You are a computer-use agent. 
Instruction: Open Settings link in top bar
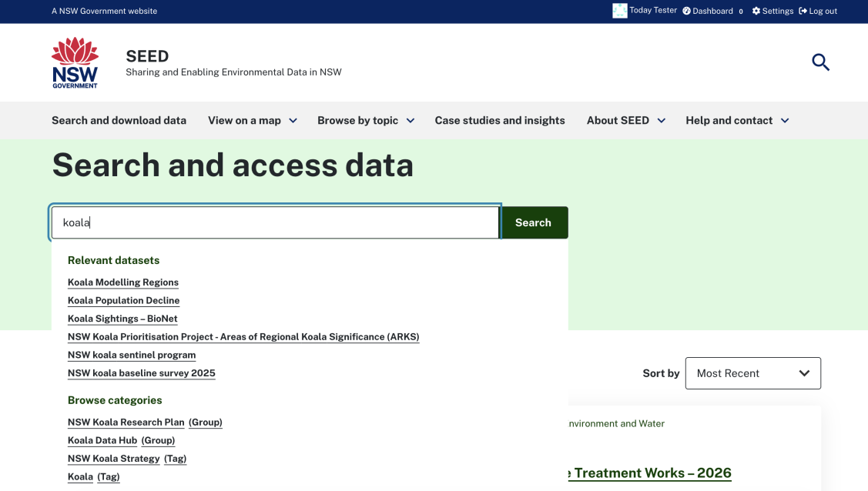(778, 11)
